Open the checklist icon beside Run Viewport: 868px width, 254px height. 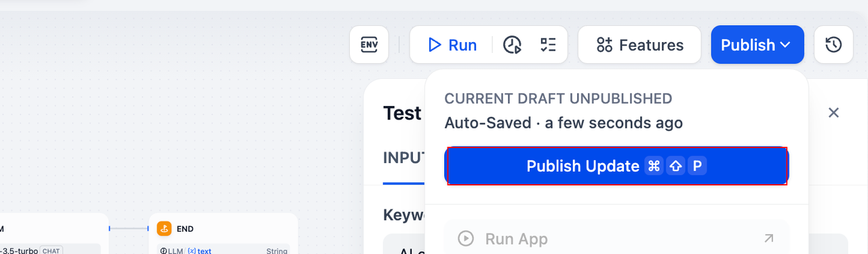[x=548, y=45]
